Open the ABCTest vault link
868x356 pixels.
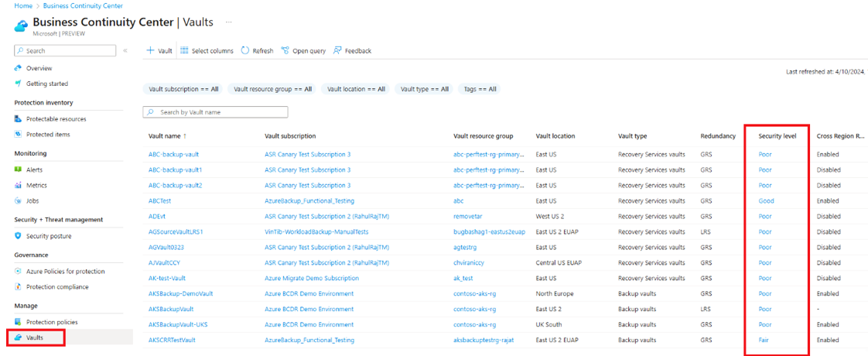pyautogui.click(x=159, y=201)
